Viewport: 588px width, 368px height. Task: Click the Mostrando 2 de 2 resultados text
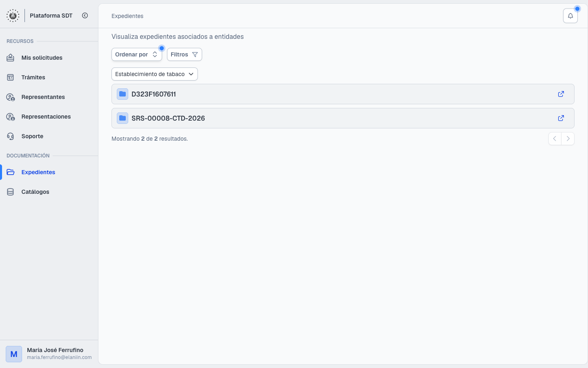(149, 139)
